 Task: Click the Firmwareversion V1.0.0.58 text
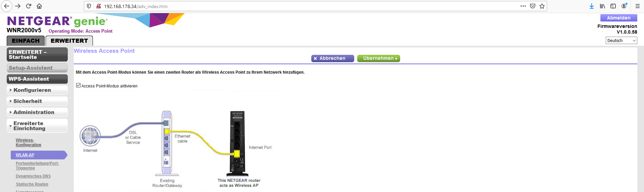[x=617, y=29]
